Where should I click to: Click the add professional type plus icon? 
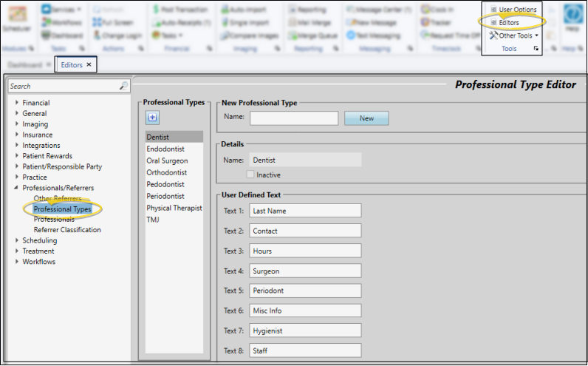(152, 118)
